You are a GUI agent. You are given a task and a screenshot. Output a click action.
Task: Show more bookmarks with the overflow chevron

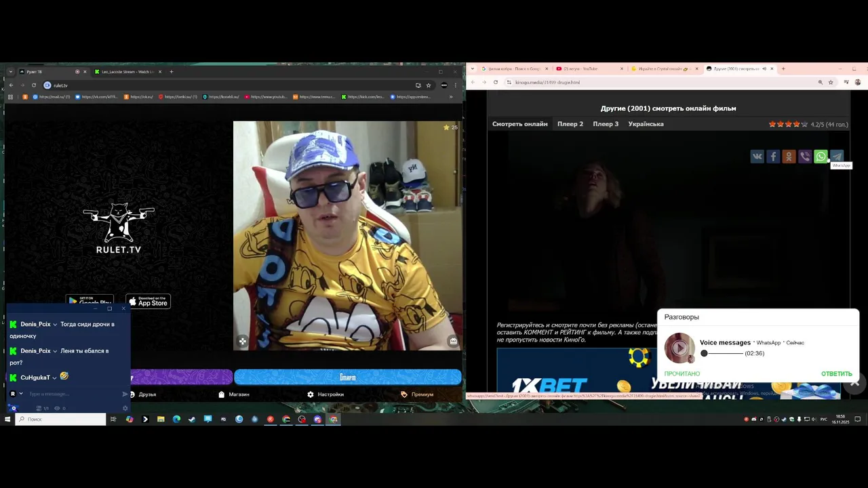[451, 97]
